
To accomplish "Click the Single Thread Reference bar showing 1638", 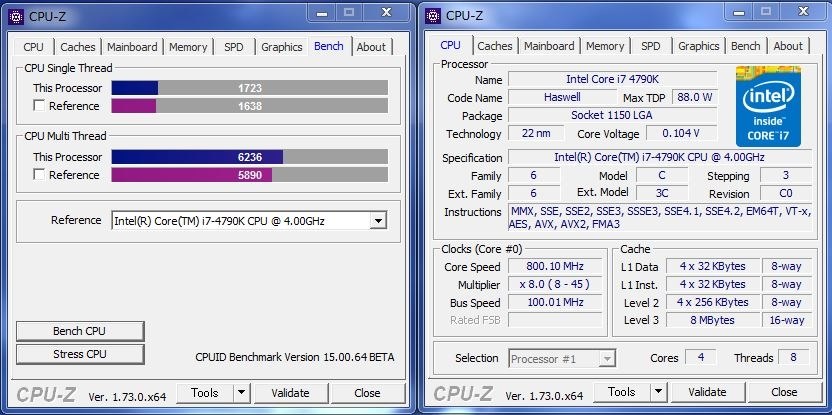I will pyautogui.click(x=249, y=106).
